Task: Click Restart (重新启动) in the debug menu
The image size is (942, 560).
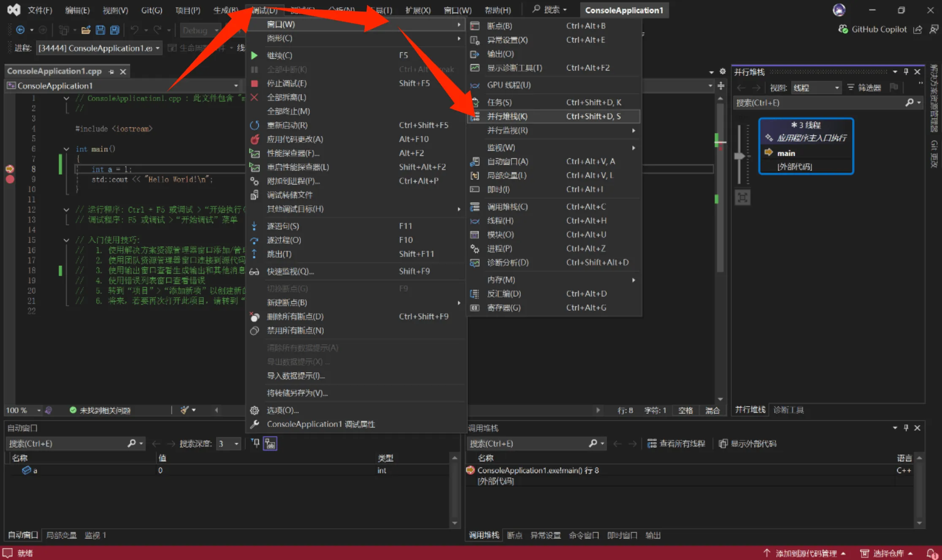Action: 287,125
